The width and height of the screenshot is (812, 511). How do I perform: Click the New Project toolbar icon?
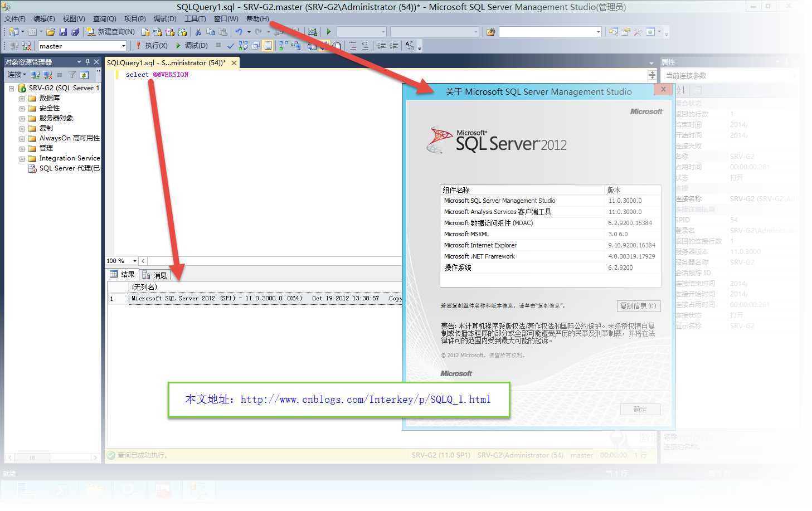pyautogui.click(x=13, y=32)
